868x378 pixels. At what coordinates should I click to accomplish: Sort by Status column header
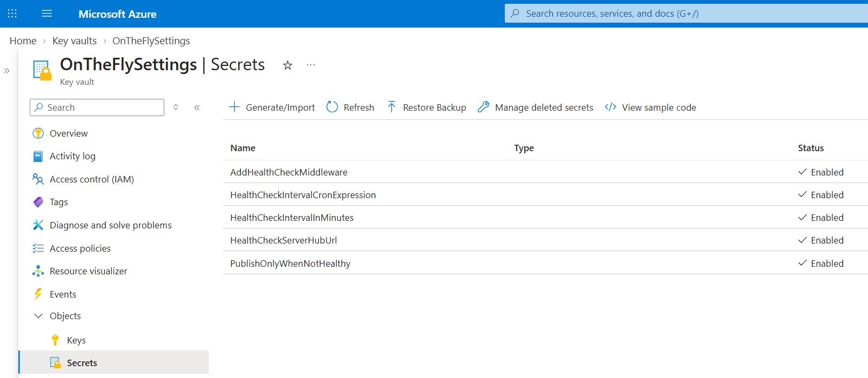tap(811, 148)
